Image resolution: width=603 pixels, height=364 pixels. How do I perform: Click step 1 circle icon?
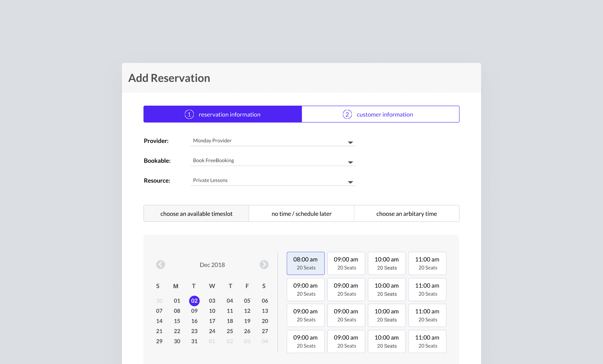click(x=189, y=114)
